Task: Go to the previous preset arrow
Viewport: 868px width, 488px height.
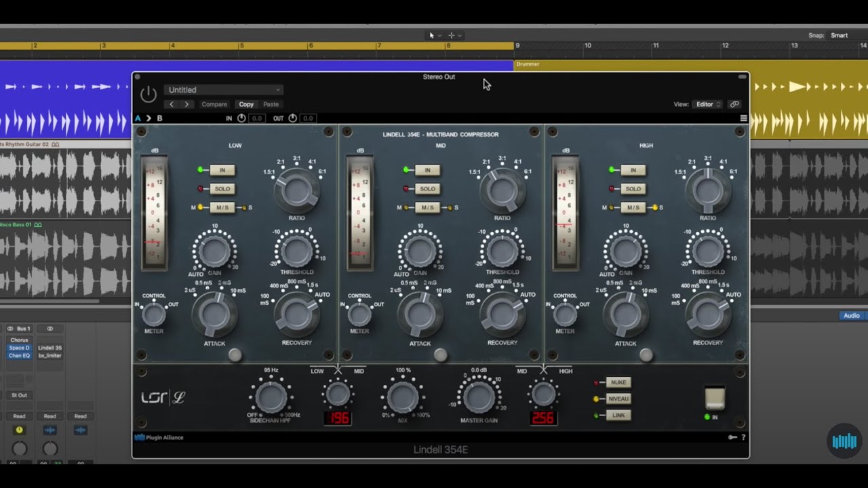Action: pyautogui.click(x=172, y=104)
